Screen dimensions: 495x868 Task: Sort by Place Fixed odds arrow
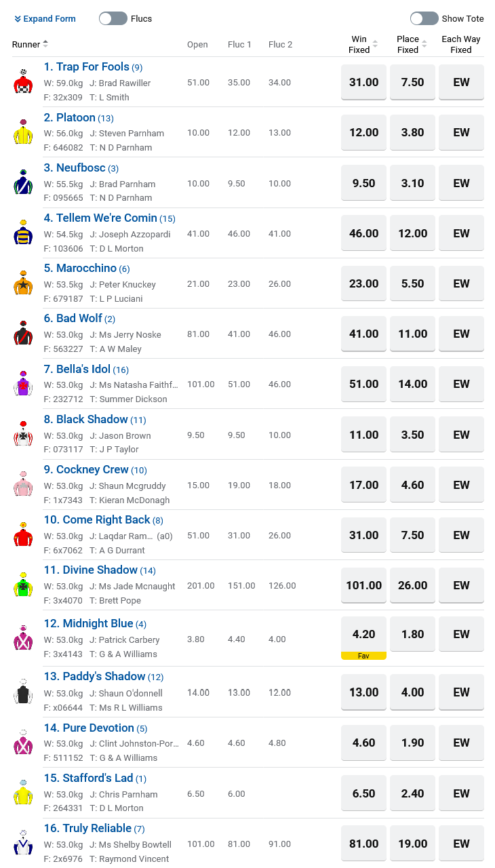[424, 45]
